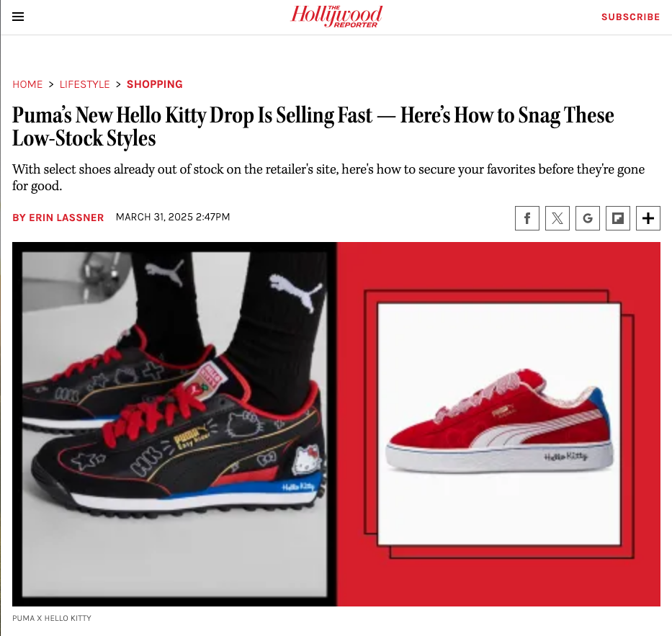
Task: Share via Flipboard icon
Action: [x=617, y=218]
